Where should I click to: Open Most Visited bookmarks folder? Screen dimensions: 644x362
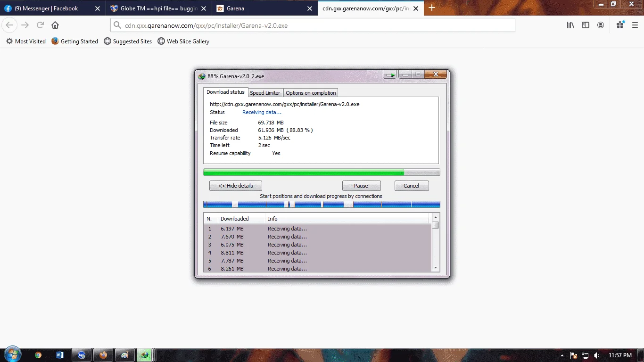pyautogui.click(x=25, y=41)
